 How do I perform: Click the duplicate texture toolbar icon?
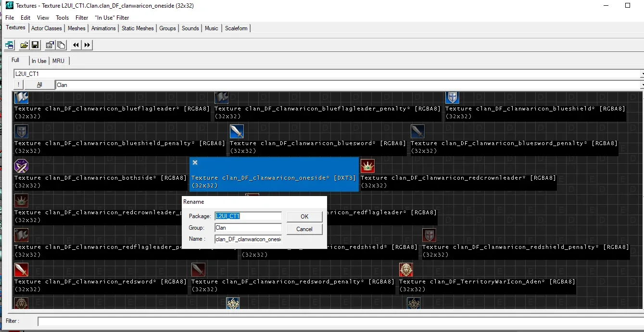click(61, 45)
